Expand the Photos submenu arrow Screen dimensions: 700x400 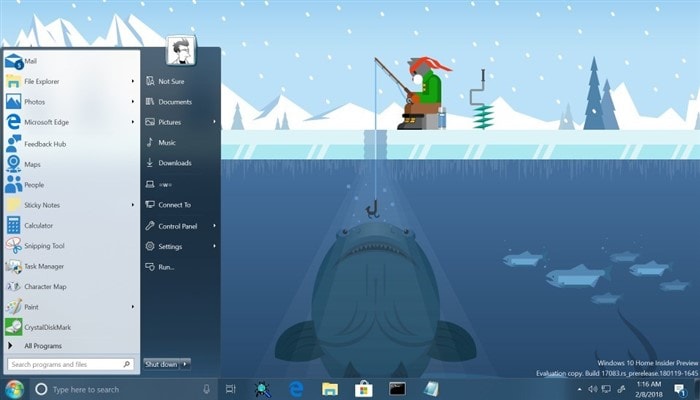click(x=133, y=102)
